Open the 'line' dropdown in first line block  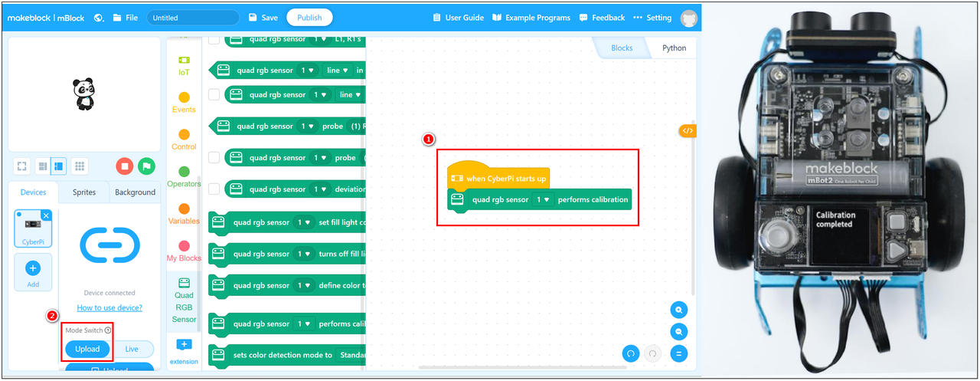(x=337, y=71)
